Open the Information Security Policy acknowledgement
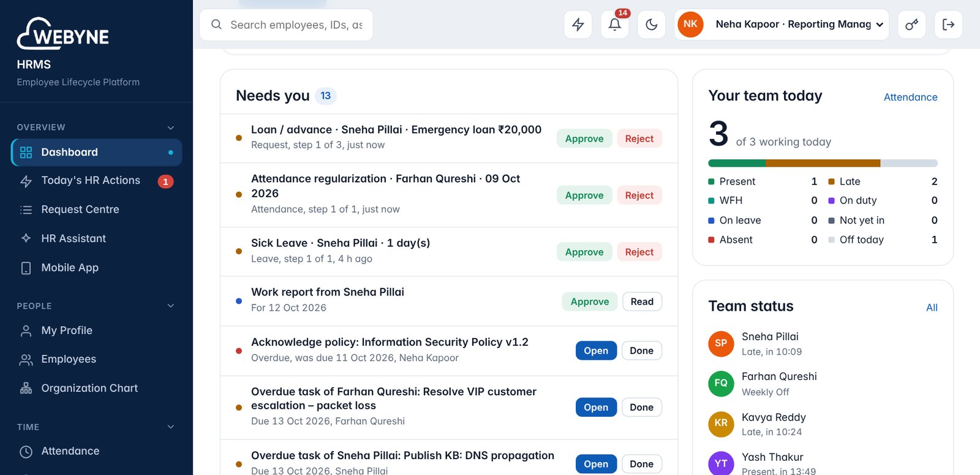980x475 pixels. tap(596, 351)
